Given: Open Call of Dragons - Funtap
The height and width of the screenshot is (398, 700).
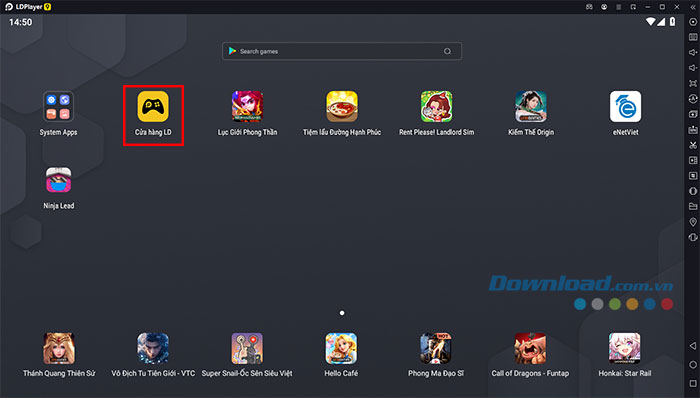Looking at the screenshot, I should 530,348.
